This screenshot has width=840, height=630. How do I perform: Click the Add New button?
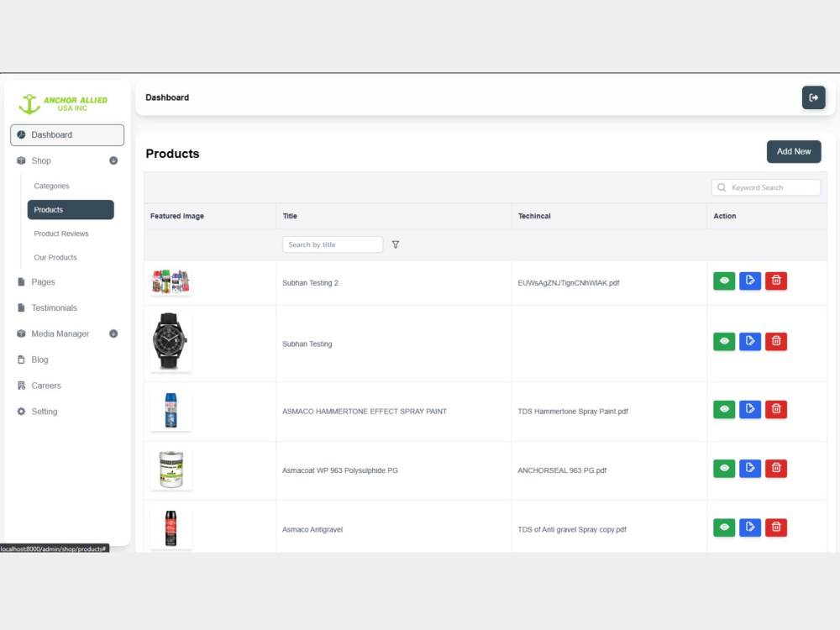(794, 151)
